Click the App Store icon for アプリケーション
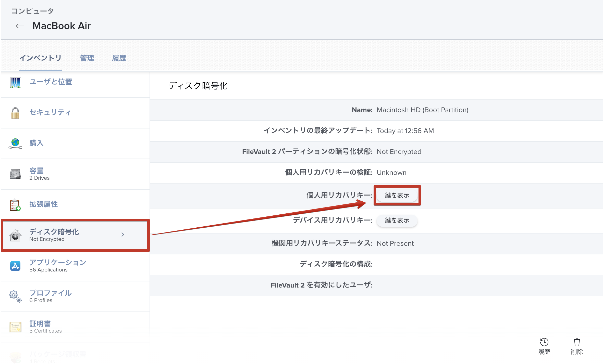603x364 pixels. 15,266
